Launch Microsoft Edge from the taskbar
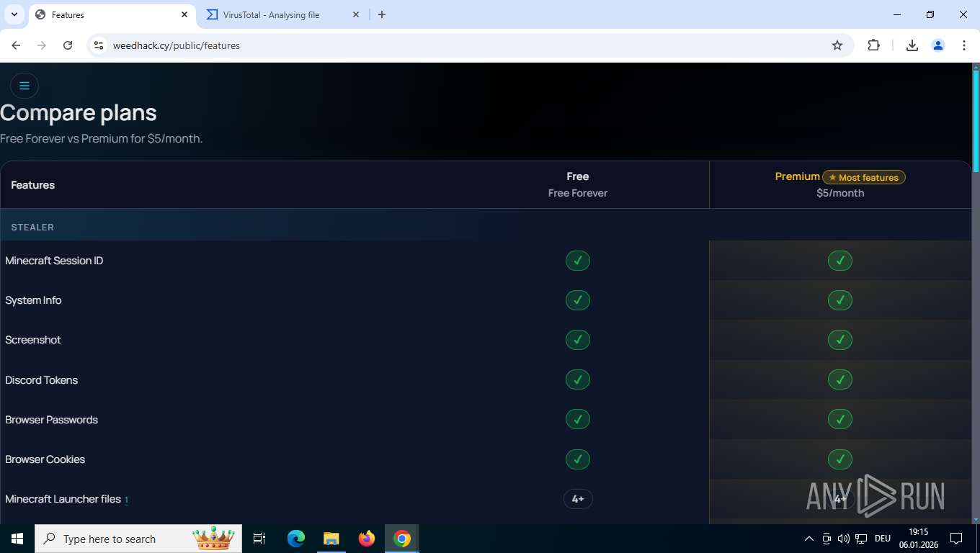This screenshot has width=980, height=553. [296, 539]
